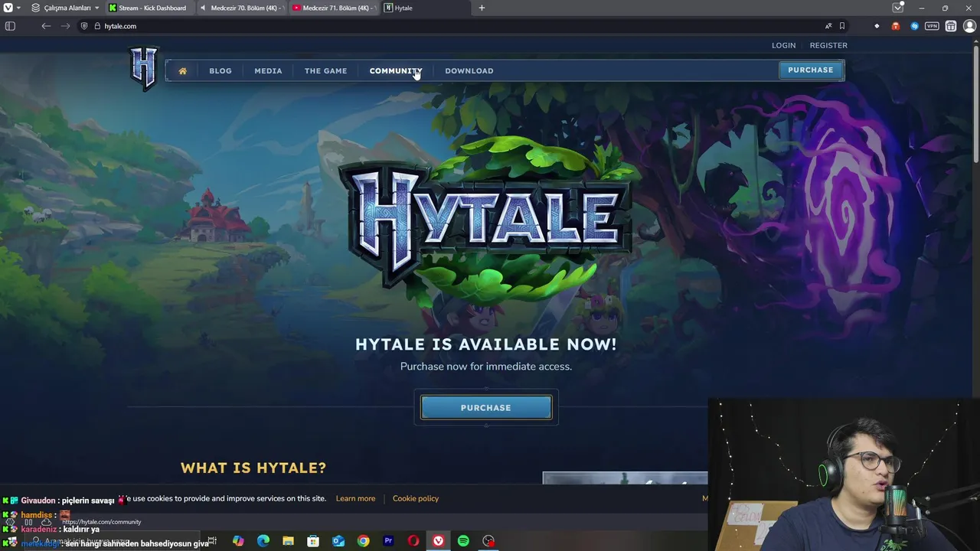
Task: Open File Explorer from taskbar
Action: tap(288, 541)
